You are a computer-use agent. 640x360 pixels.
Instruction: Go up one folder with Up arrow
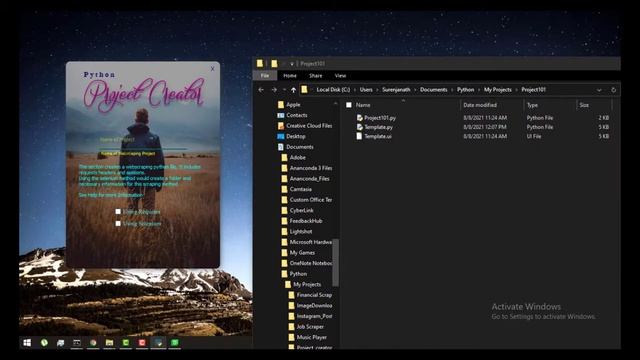[293, 90]
